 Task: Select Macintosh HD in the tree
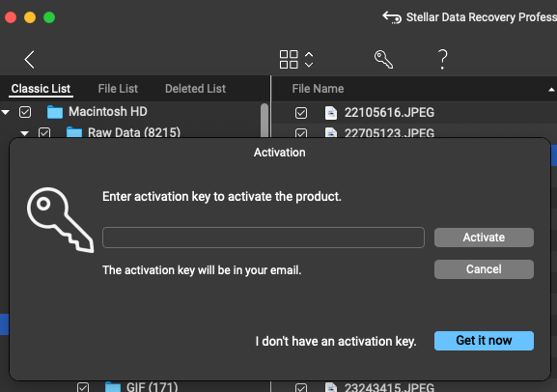pyautogui.click(x=107, y=112)
